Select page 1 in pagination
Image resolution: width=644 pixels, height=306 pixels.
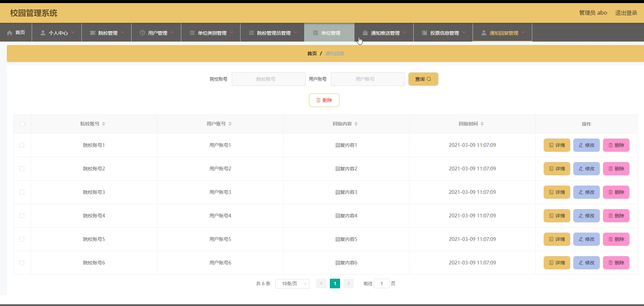tap(335, 284)
